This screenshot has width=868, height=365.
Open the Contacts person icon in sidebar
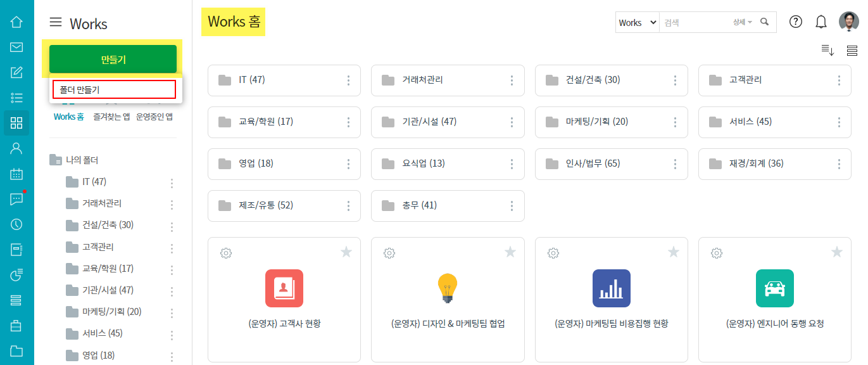[x=16, y=148]
